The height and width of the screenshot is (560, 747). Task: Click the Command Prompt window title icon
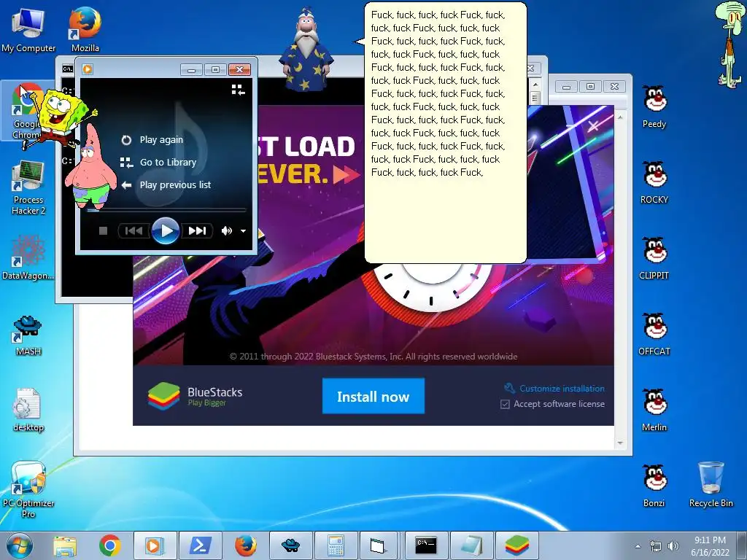[68, 69]
